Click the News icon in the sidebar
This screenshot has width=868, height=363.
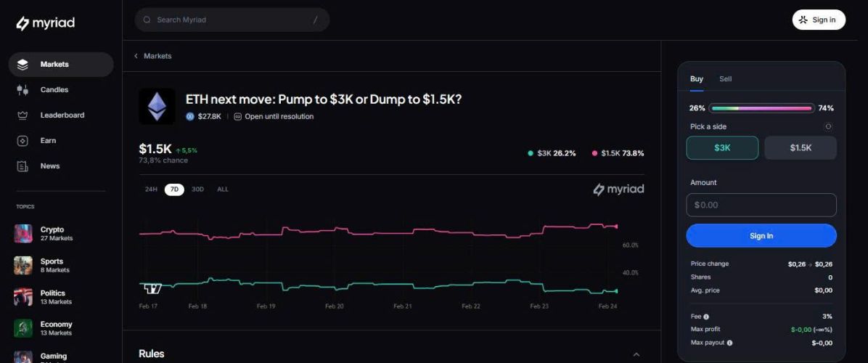click(22, 166)
